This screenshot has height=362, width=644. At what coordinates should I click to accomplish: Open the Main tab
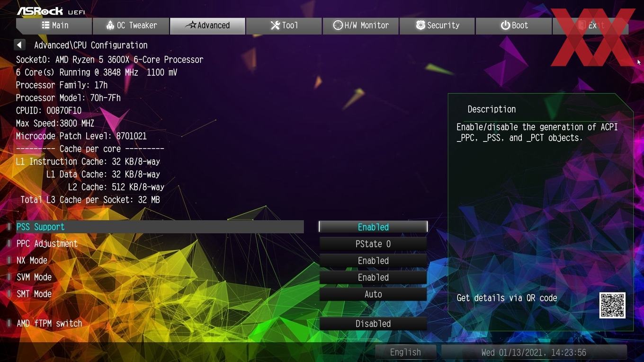(54, 26)
